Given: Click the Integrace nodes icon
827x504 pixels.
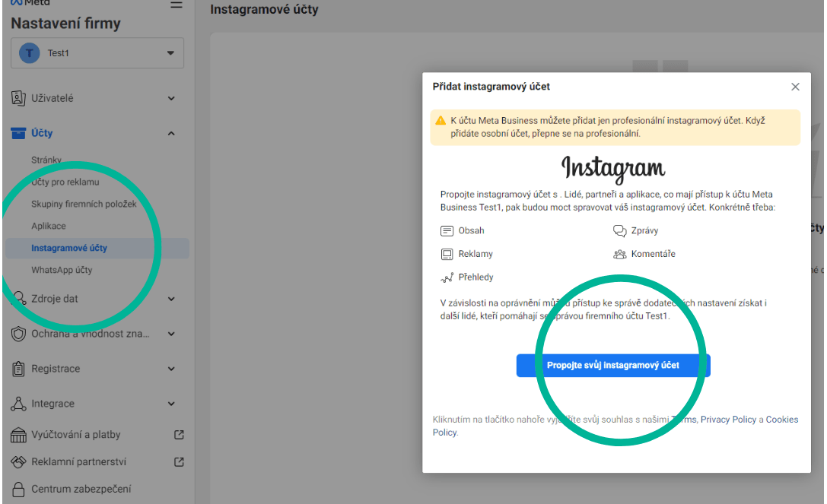Looking at the screenshot, I should point(18,404).
